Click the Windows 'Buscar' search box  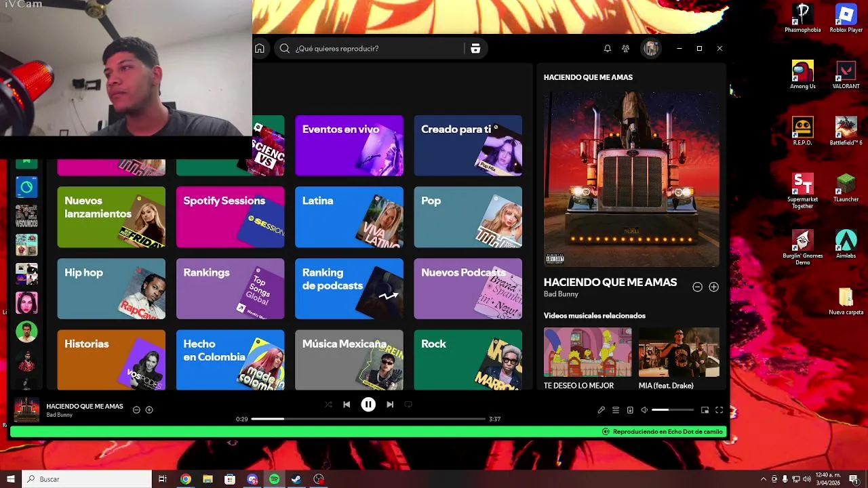click(x=87, y=479)
